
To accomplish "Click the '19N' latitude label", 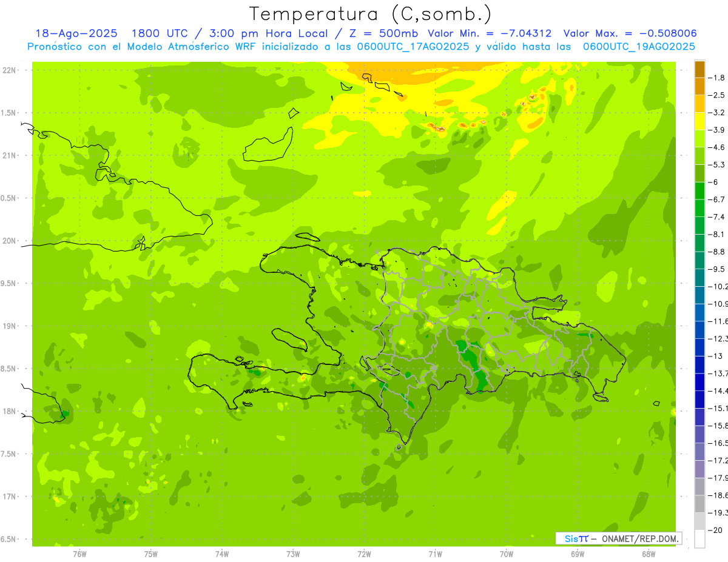I will click(x=9, y=326).
